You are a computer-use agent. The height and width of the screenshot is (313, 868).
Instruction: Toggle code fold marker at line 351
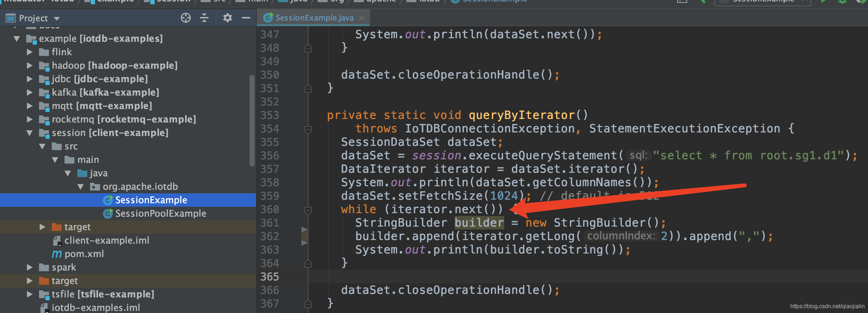point(308,89)
